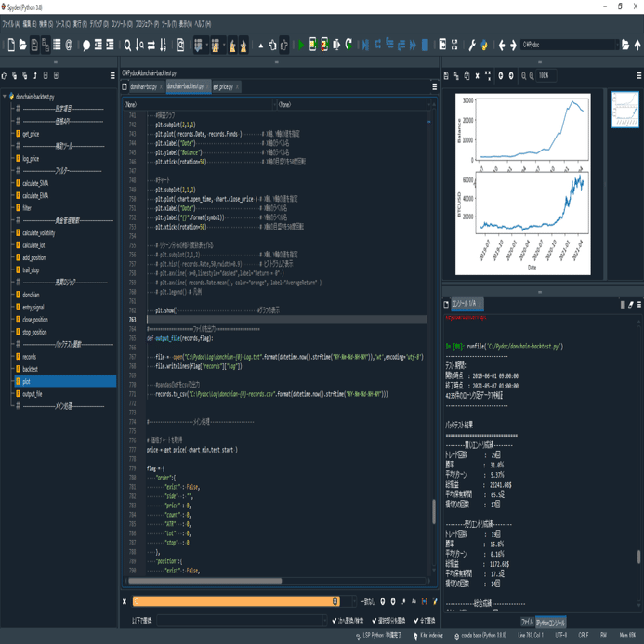
Task: Switch to the ファイル tab at bottom
Action: 527,623
